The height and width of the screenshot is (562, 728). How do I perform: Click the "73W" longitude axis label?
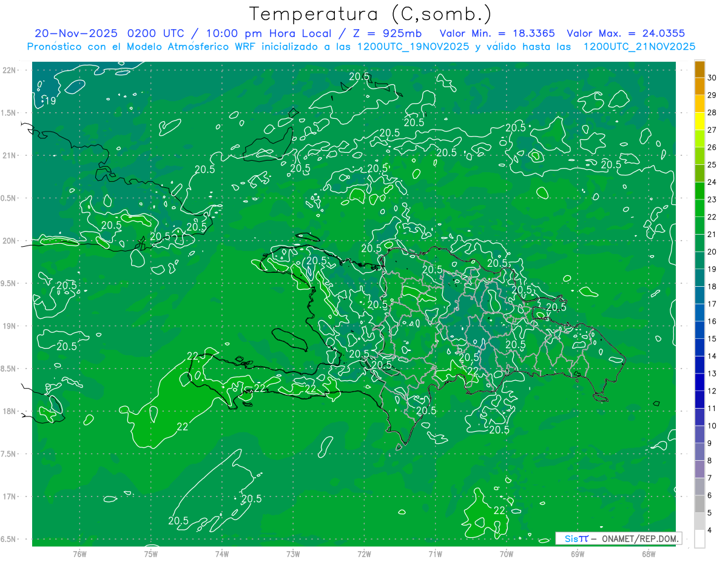[x=293, y=553]
